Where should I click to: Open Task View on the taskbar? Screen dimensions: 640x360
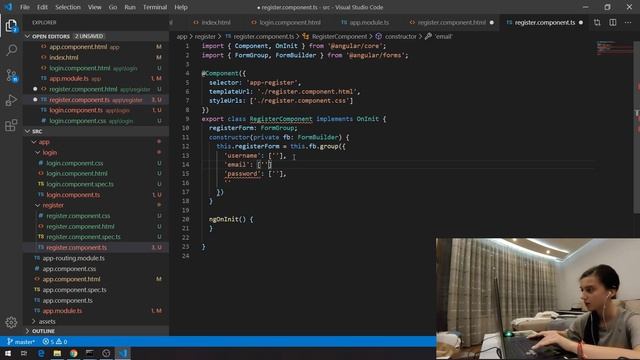(24, 353)
